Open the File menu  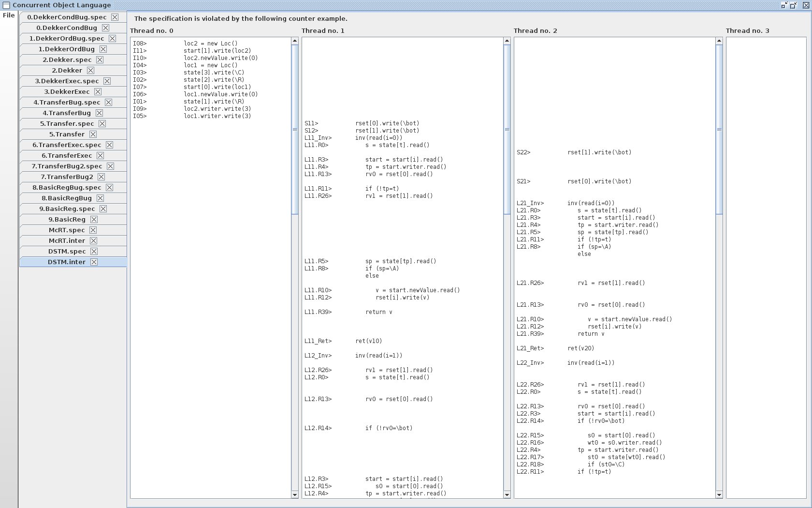pos(9,15)
